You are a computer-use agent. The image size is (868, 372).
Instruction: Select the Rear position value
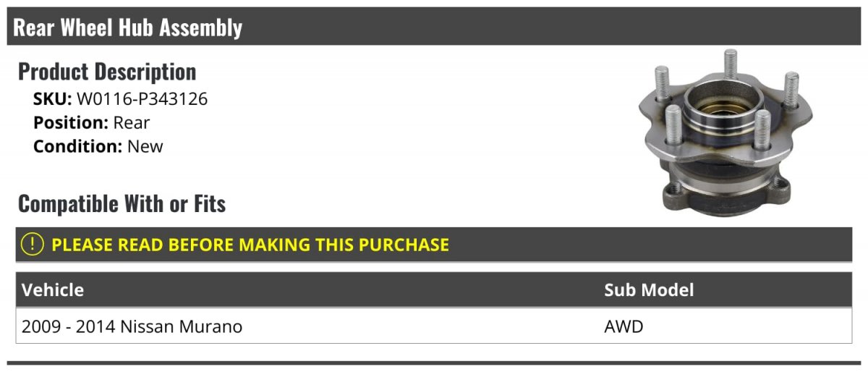[x=132, y=123]
